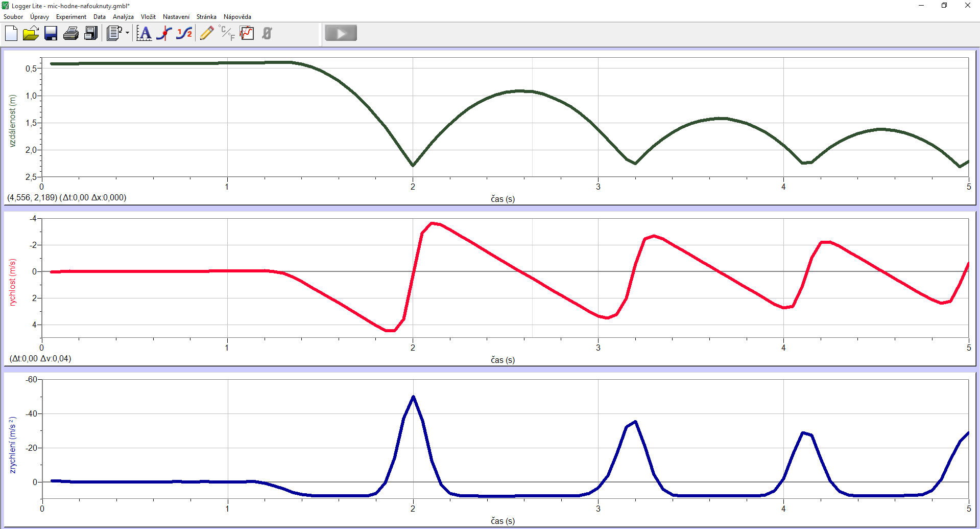
Task: Click the 'čas (s)' label of the velocity graph
Action: [503, 360]
